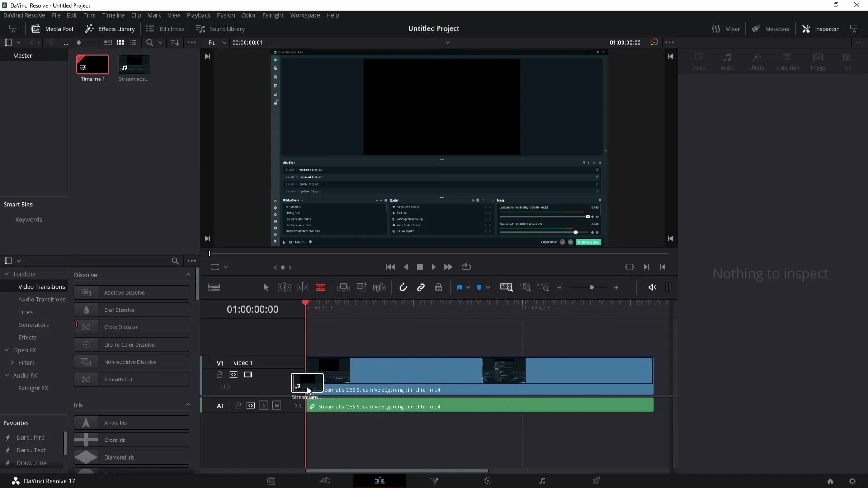This screenshot has height=488, width=868.
Task: Expand the Video Transitions section
Action: pos(41,286)
